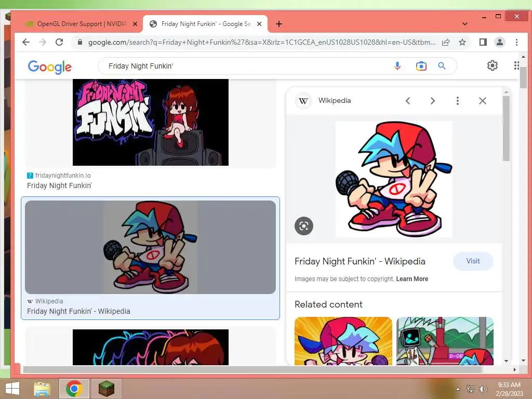Image resolution: width=532 pixels, height=399 pixels.
Task: Close the image preview panel
Action: (483, 101)
